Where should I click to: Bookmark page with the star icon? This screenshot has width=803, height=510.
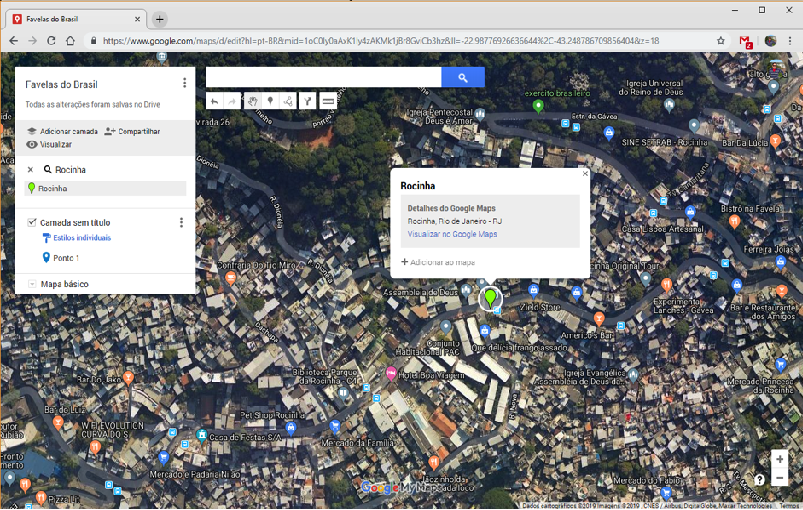click(720, 41)
